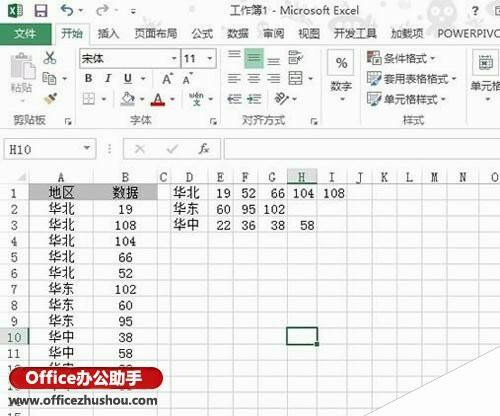Click the text orientation icon
This screenshot has height=416, width=500.
point(282,99)
